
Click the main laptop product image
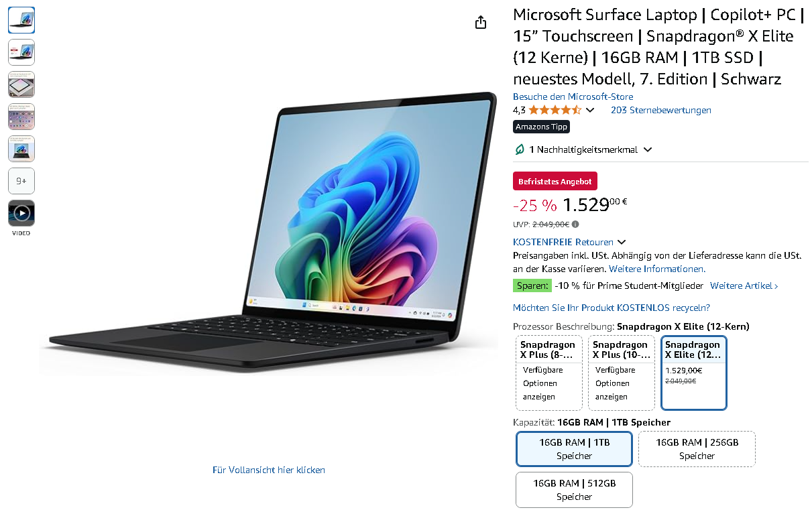point(268,233)
